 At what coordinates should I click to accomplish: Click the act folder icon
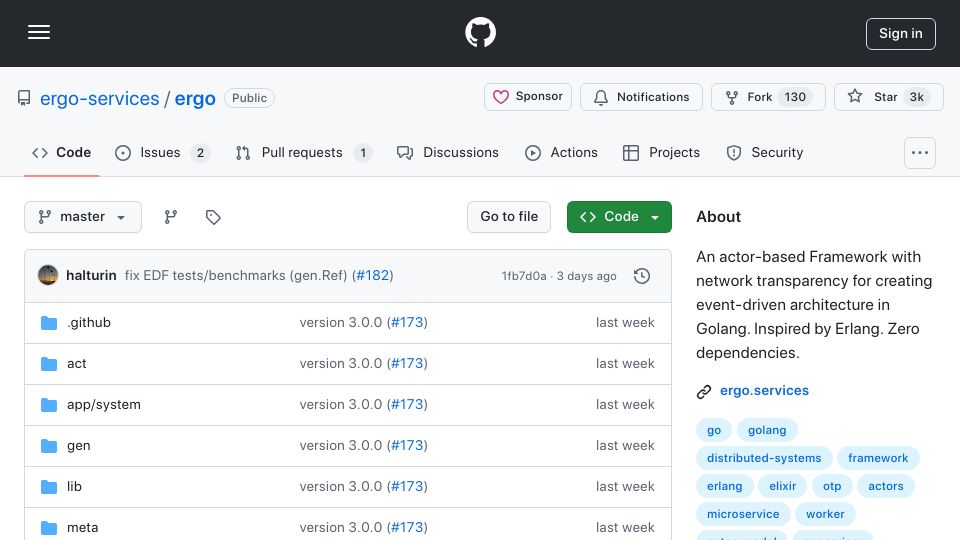coord(49,364)
